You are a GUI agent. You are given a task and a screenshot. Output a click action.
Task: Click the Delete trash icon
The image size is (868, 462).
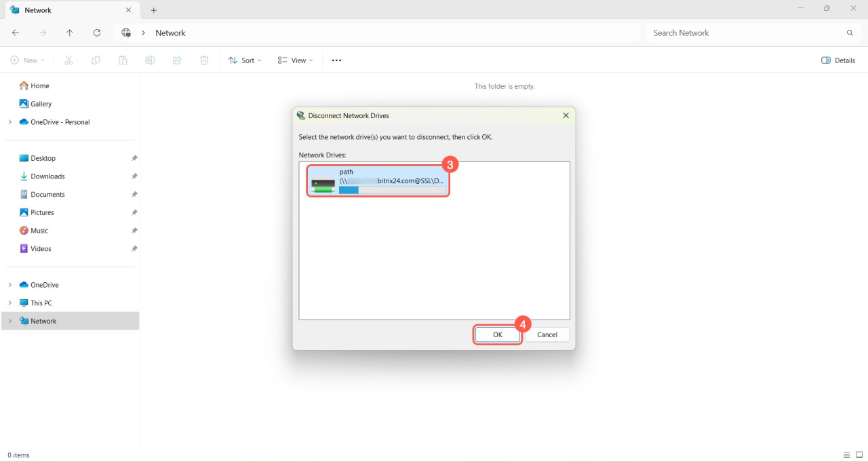[204, 60]
